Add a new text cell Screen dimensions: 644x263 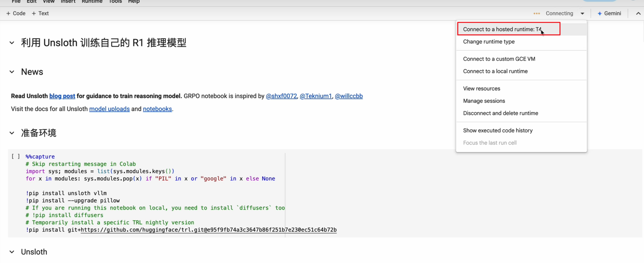tap(40, 13)
